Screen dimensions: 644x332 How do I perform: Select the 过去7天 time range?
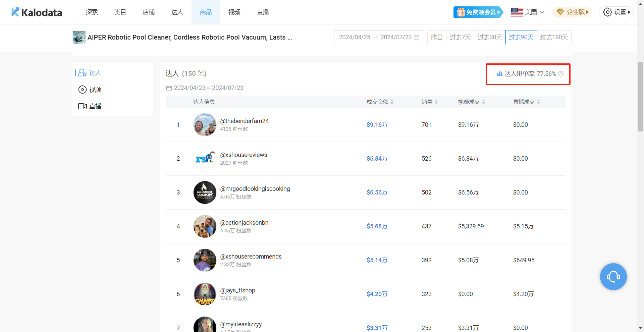point(460,37)
